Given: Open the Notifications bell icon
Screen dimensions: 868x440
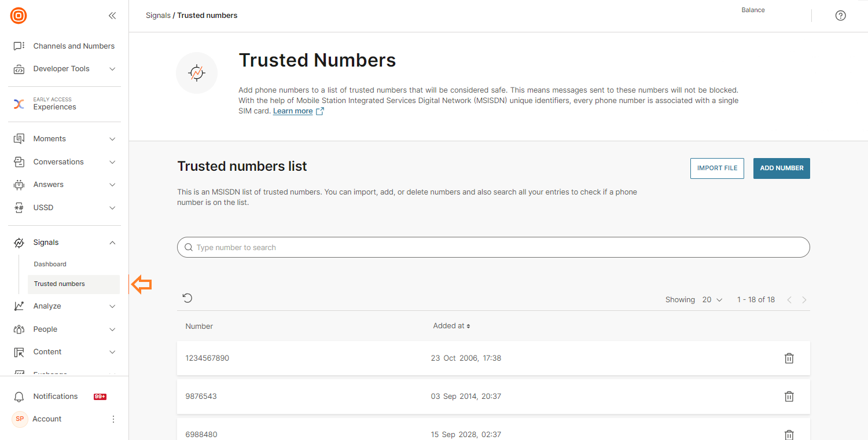Looking at the screenshot, I should click(19, 397).
